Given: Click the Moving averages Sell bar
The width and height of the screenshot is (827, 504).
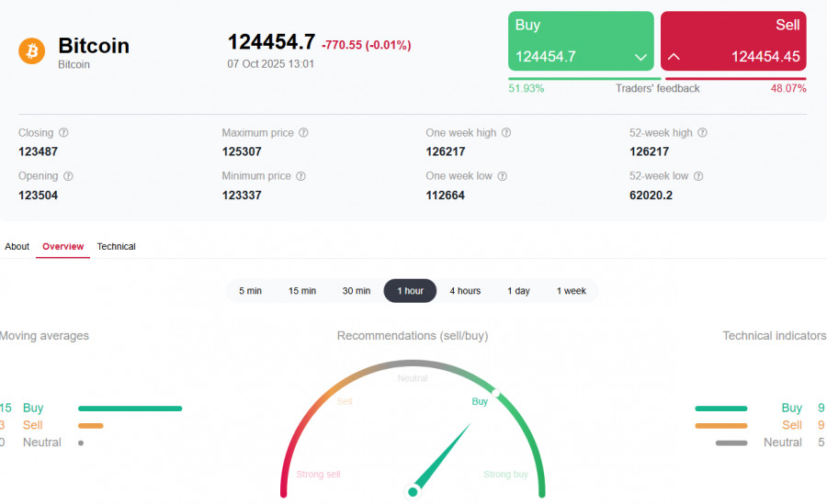Looking at the screenshot, I should pos(91,426).
